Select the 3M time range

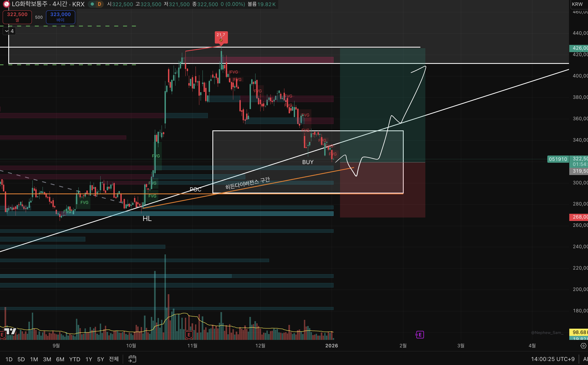tap(47, 359)
